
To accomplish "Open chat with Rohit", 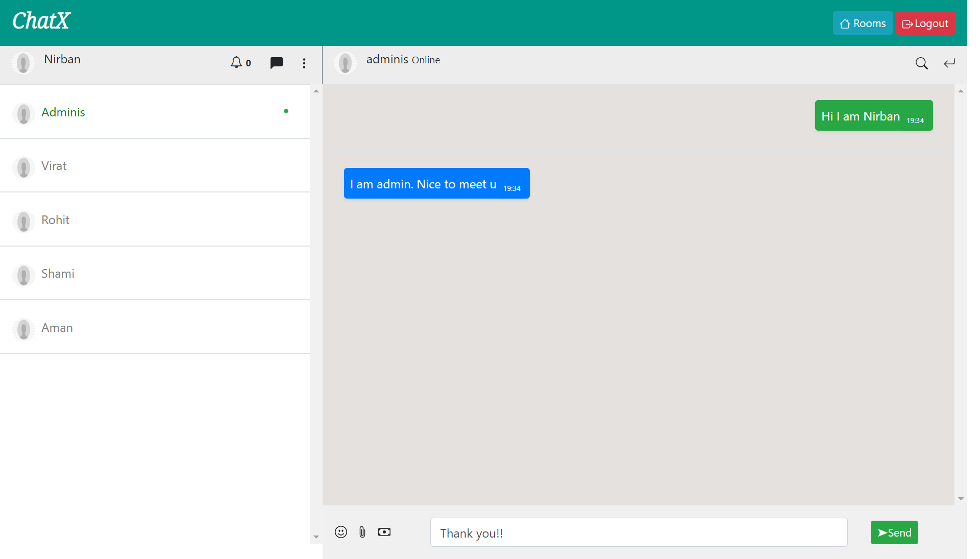I will tap(155, 220).
